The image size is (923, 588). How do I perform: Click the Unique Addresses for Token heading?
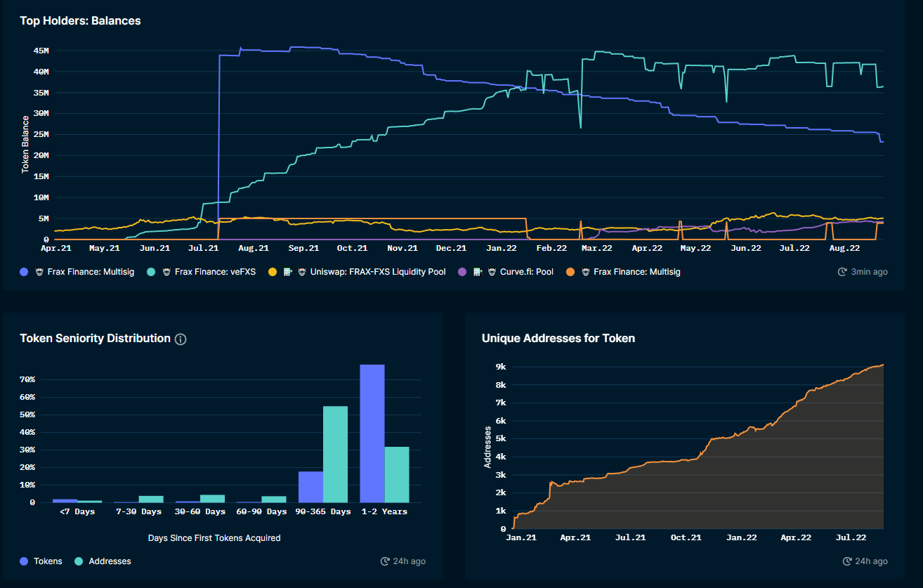pos(558,339)
